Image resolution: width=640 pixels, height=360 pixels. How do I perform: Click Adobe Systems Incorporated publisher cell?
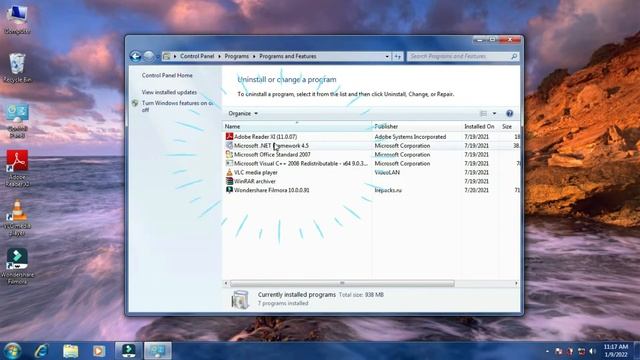click(x=410, y=137)
